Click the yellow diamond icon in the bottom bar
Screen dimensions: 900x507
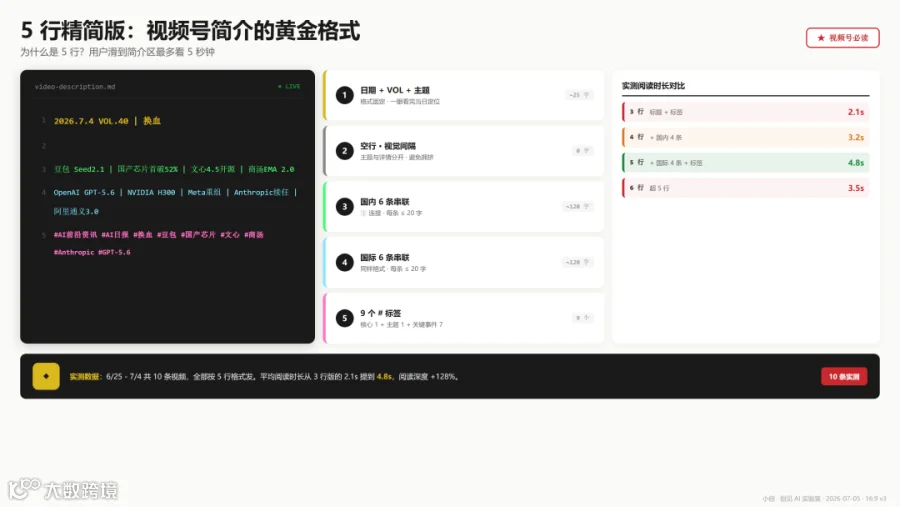coord(46,377)
